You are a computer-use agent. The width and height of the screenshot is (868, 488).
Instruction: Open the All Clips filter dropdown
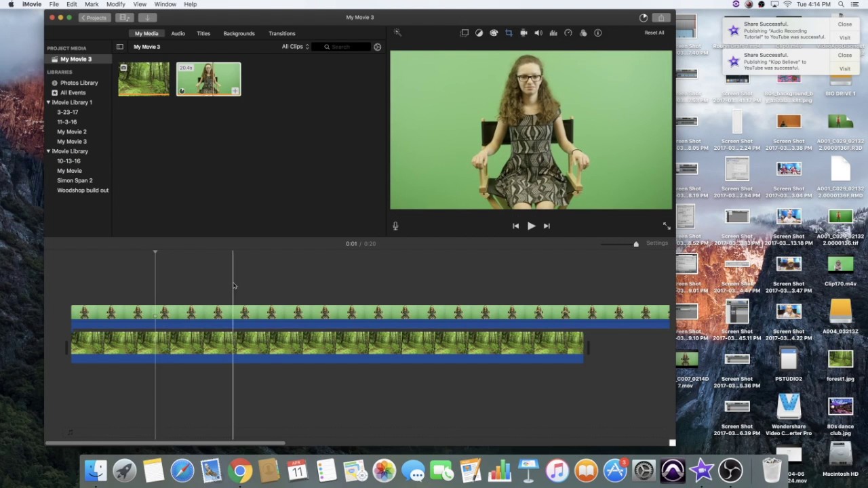(296, 47)
